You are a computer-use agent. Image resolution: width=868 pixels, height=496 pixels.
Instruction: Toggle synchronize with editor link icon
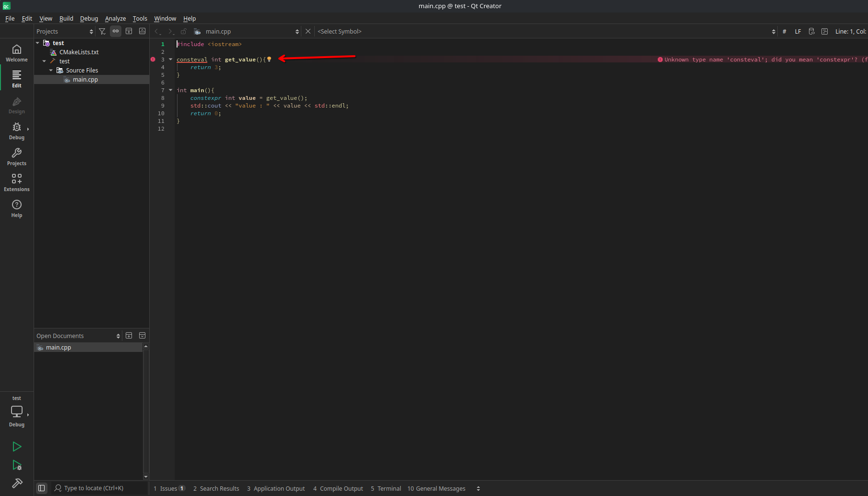[116, 31]
